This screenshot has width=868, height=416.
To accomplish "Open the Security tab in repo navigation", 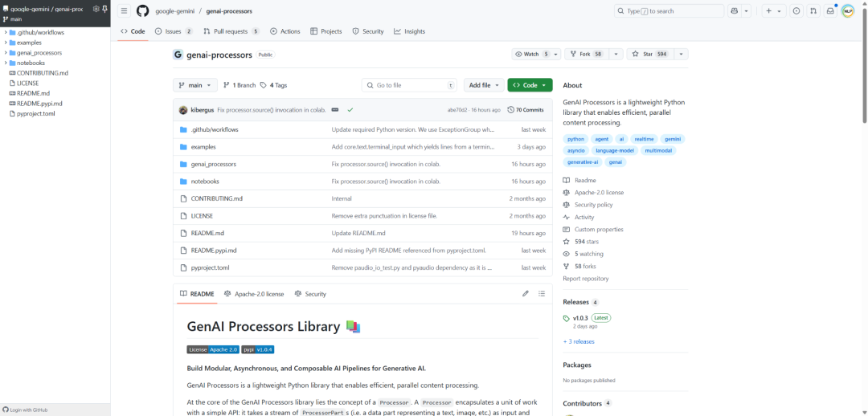I will pyautogui.click(x=368, y=31).
